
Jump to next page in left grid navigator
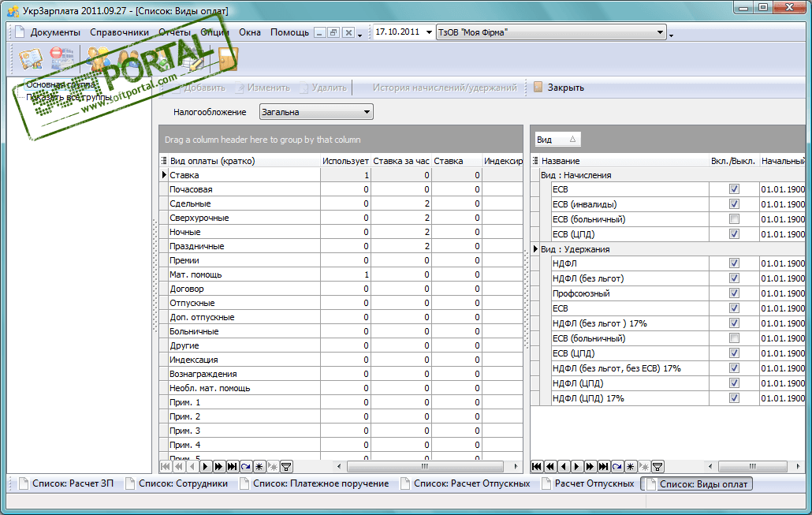(x=218, y=466)
